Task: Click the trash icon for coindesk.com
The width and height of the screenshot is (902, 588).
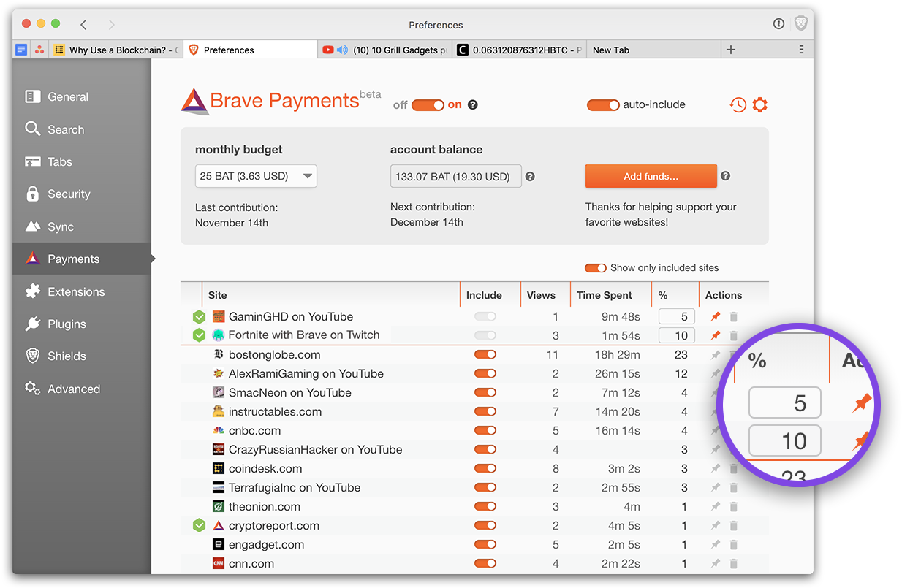Action: tap(734, 468)
